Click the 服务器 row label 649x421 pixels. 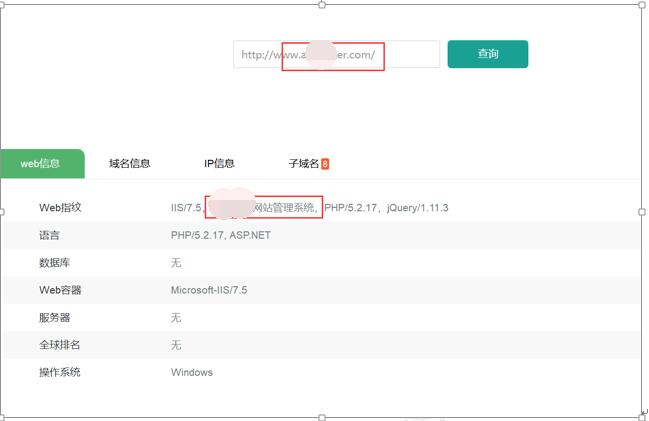(55, 318)
